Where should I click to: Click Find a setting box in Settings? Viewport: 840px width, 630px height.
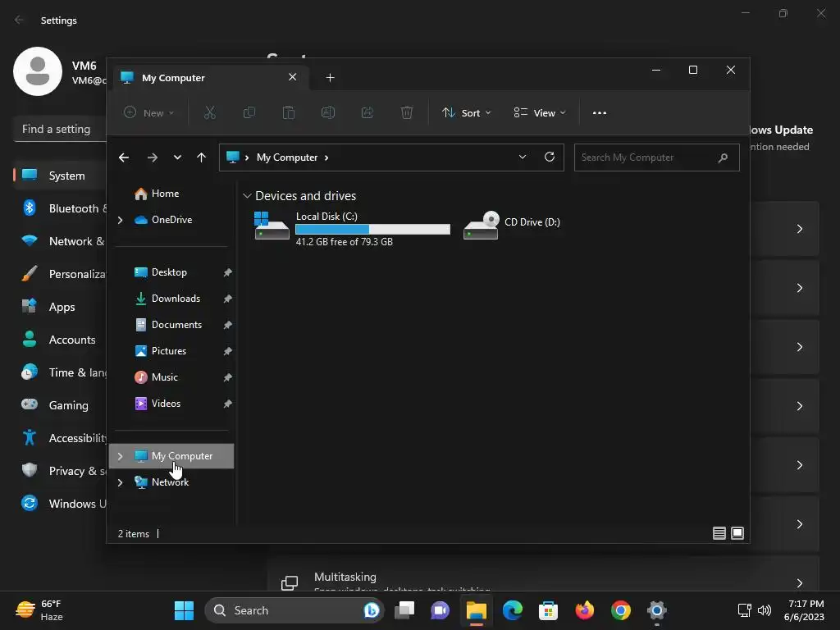[x=60, y=129]
